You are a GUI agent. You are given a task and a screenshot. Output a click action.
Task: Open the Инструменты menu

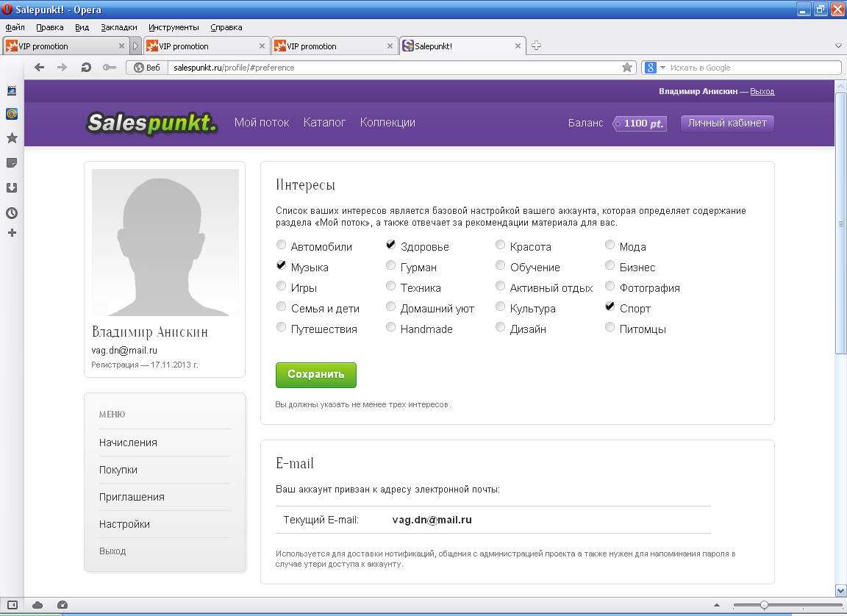(x=174, y=27)
